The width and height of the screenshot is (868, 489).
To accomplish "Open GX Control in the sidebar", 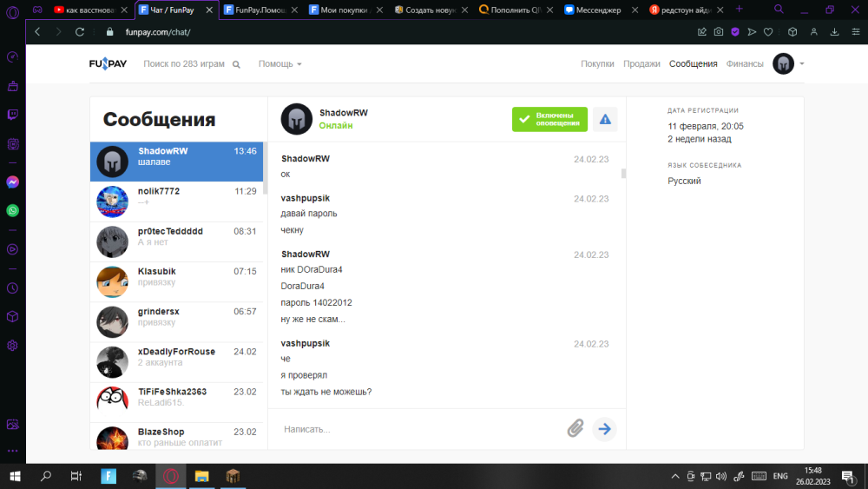I will pos(12,57).
